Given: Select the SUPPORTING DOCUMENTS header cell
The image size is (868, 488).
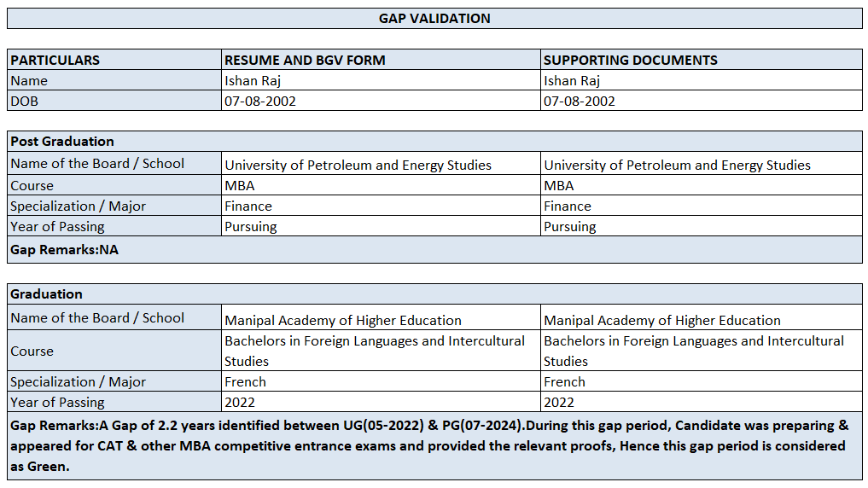Looking at the screenshot, I should pos(702,60).
